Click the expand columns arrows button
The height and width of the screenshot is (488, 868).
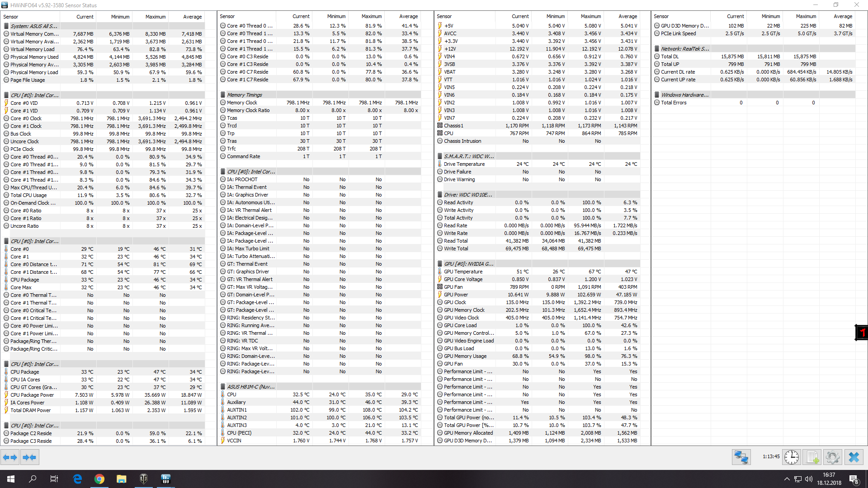10,457
